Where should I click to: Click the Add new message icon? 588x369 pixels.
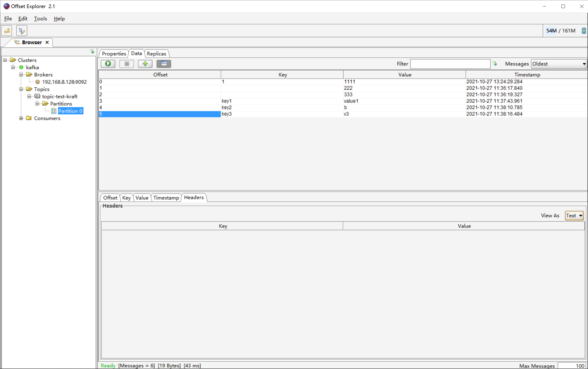click(145, 63)
